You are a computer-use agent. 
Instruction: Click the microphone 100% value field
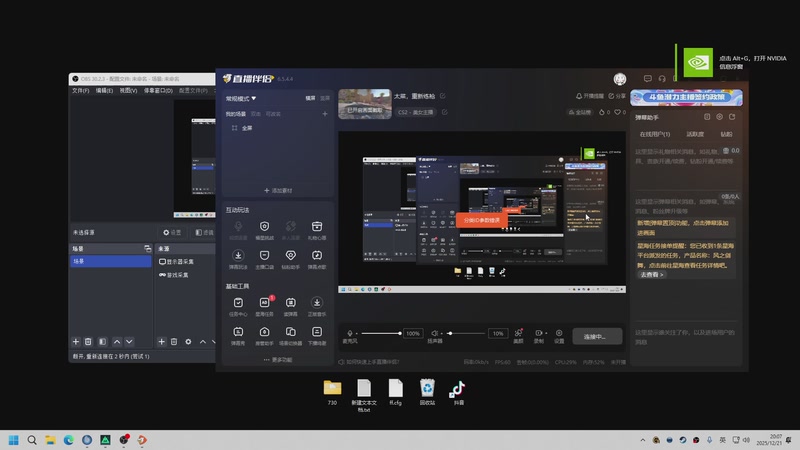[x=412, y=333]
